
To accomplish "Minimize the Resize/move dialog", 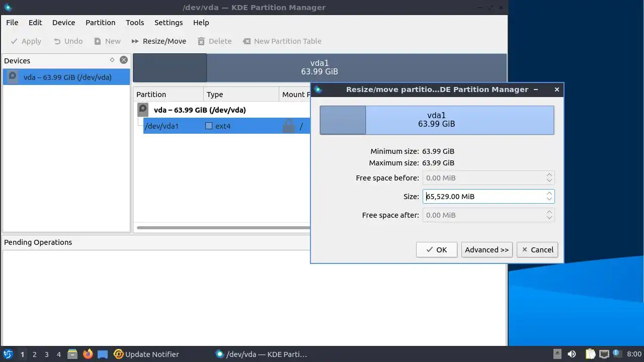I will pyautogui.click(x=536, y=89).
